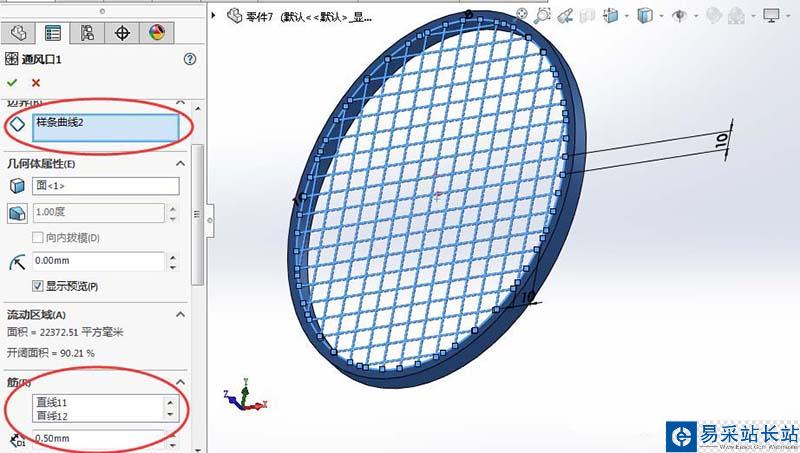This screenshot has height=453, width=800.
Task: Click the 零件7 part icon in the viewport
Action: pos(235,16)
